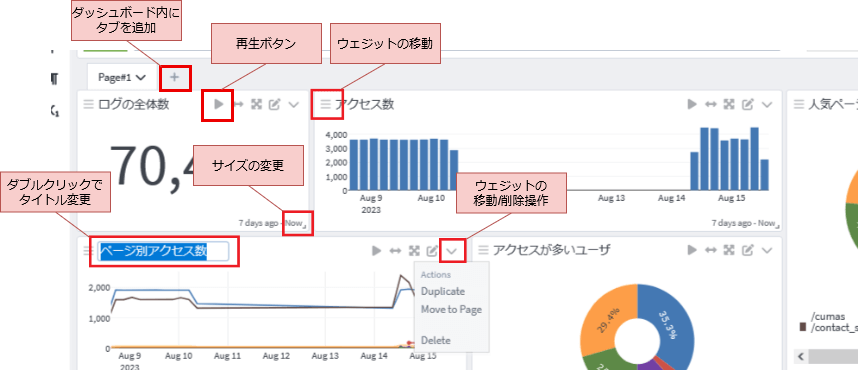Choose Delete from the Actions menu

click(x=436, y=340)
